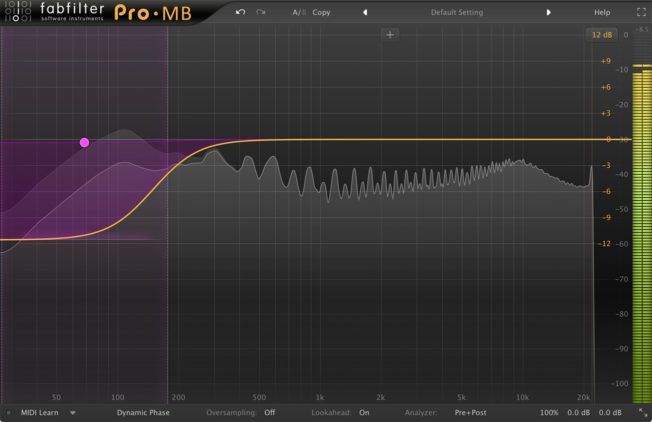Image resolution: width=652 pixels, height=422 pixels.
Task: Click the input level 0.0 dB value
Action: click(x=578, y=412)
